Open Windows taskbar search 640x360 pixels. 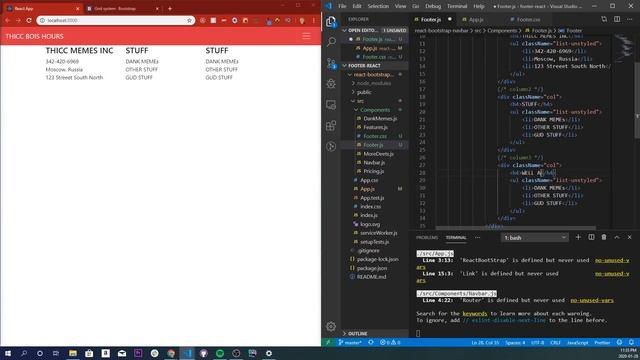(24, 353)
